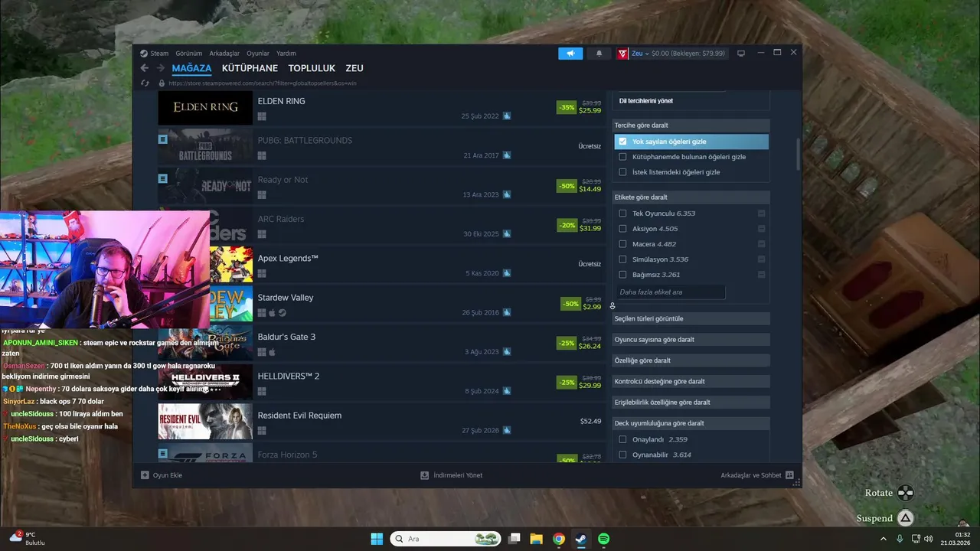Switch to the KÜTÜPHANE tab

point(250,68)
